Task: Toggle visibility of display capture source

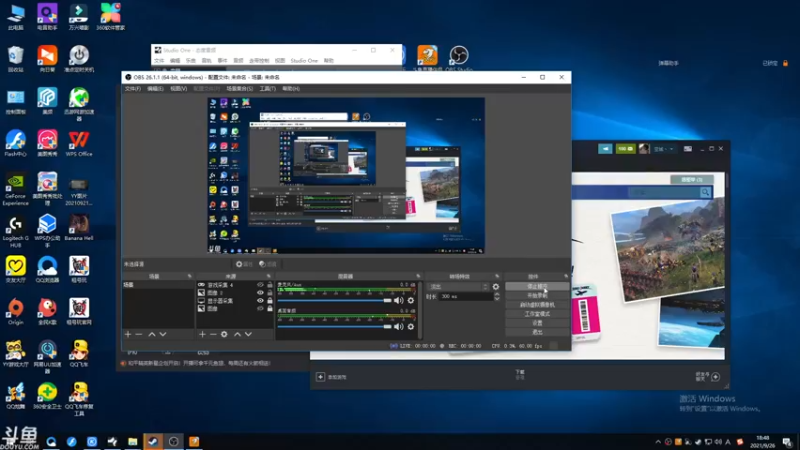Action: click(x=260, y=301)
